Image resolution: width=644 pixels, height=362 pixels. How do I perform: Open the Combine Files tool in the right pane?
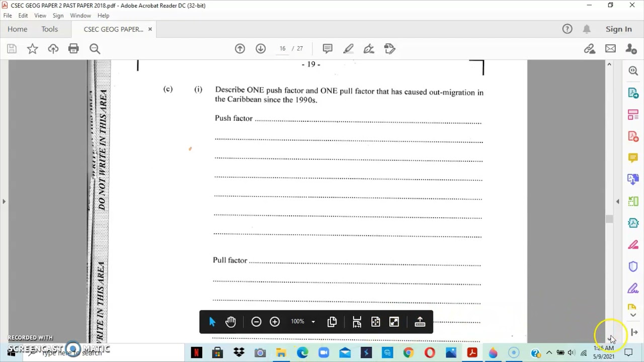633,179
